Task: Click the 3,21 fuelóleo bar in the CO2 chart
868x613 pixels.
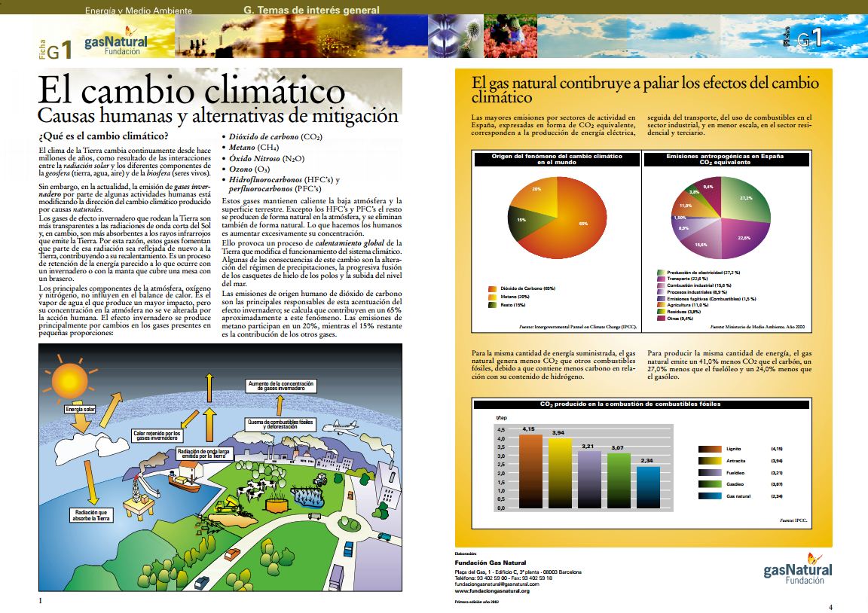Action: [589, 480]
